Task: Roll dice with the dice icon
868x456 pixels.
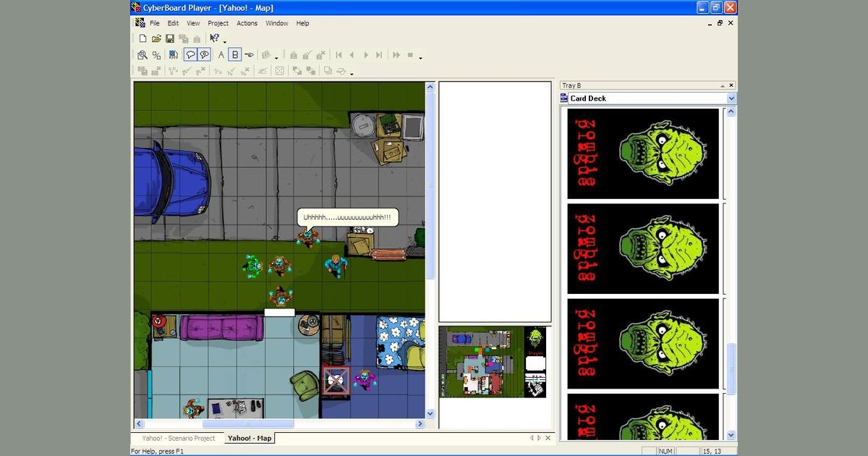Action: point(279,71)
